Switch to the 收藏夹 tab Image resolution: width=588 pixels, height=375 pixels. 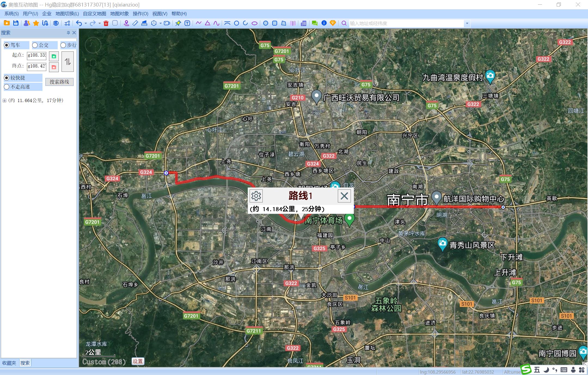(x=9, y=363)
